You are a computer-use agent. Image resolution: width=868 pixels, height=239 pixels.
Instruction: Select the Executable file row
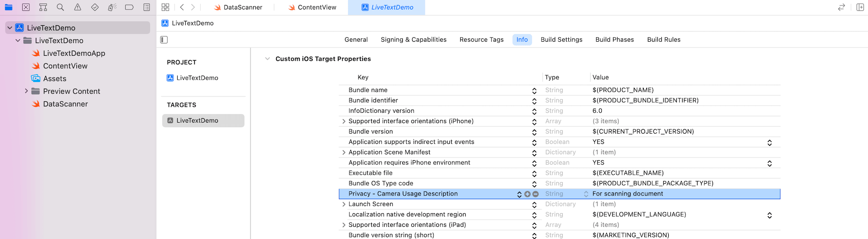coord(559,173)
